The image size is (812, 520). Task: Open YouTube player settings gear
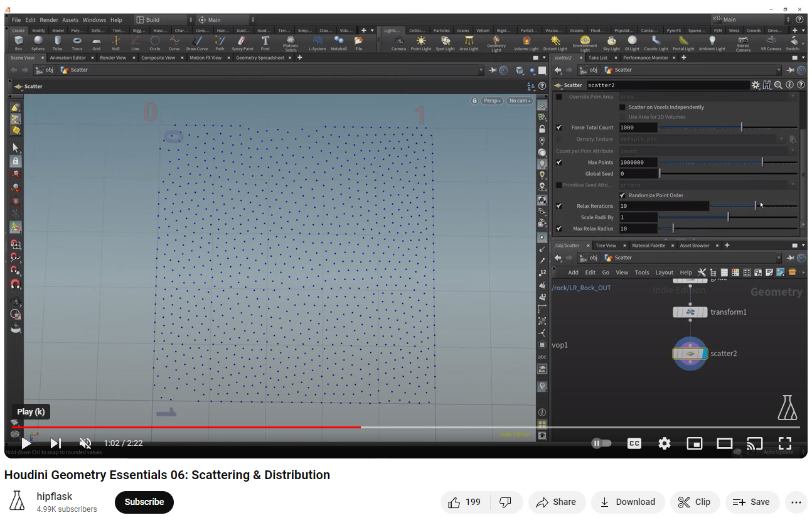pyautogui.click(x=665, y=443)
